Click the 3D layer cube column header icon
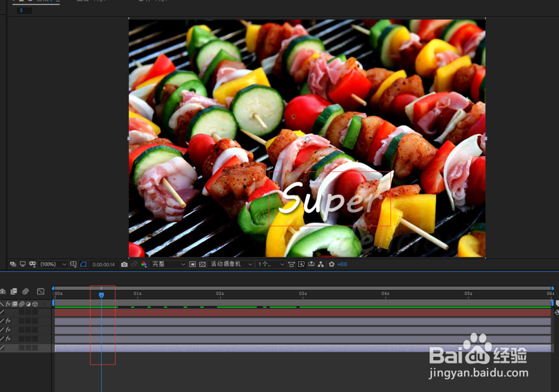559x392 pixels. 35,304
